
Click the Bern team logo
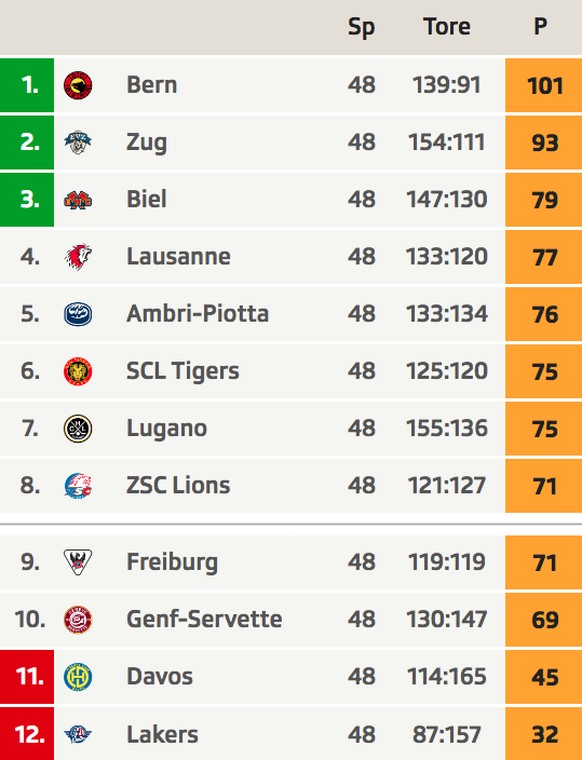click(78, 85)
